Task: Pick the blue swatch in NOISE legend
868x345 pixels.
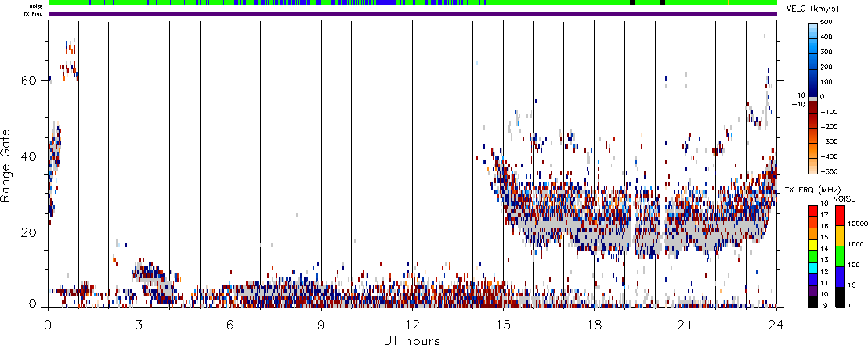Action: [839, 277]
